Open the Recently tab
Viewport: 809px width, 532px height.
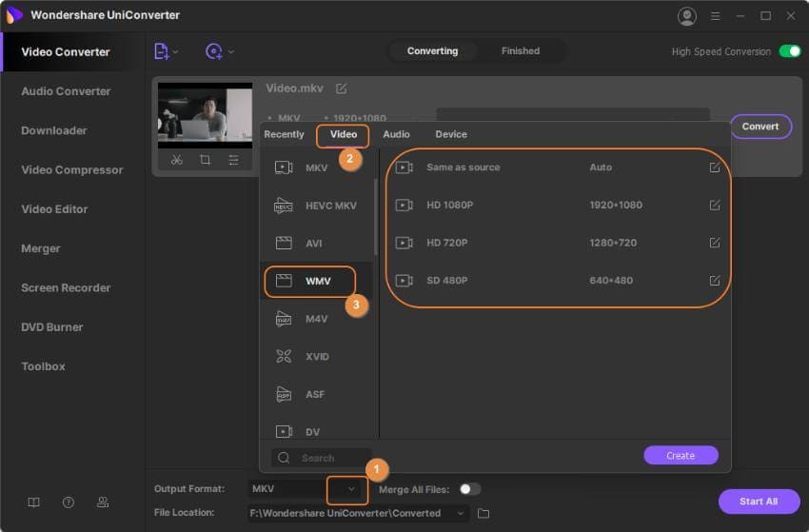click(284, 134)
